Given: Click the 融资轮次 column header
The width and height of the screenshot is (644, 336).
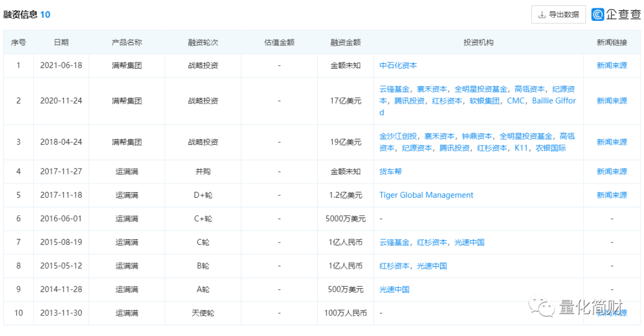Looking at the screenshot, I should tap(203, 42).
